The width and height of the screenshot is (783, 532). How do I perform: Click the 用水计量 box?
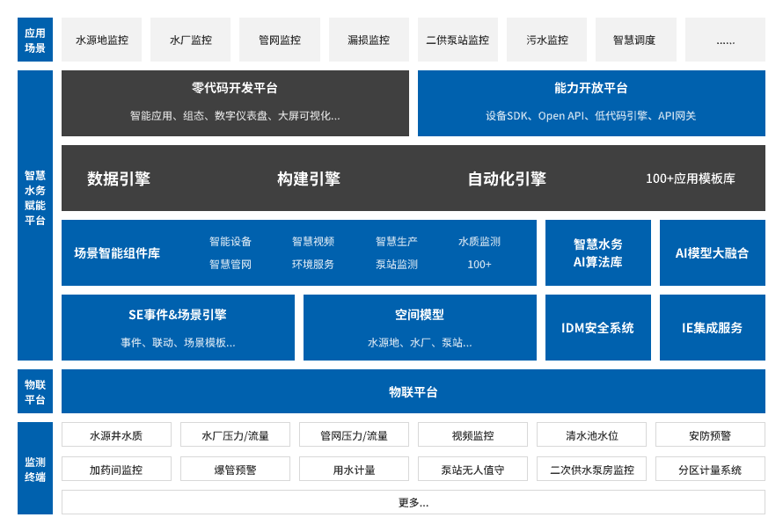354,469
